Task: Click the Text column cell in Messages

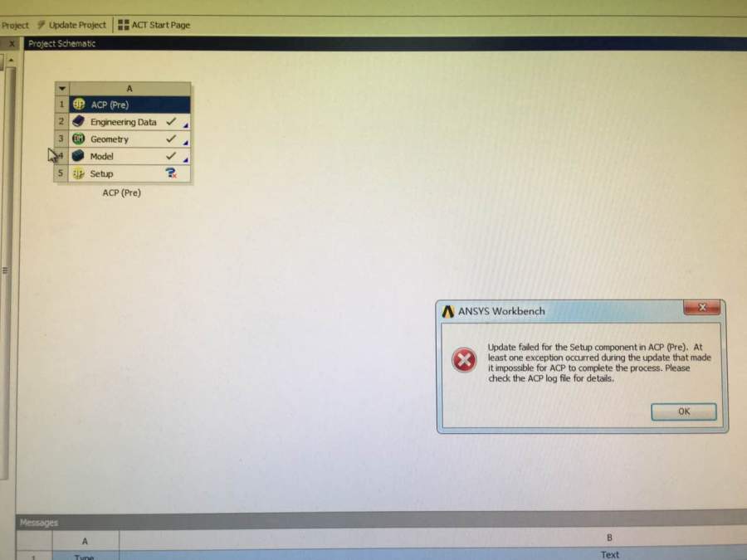Action: pos(609,555)
